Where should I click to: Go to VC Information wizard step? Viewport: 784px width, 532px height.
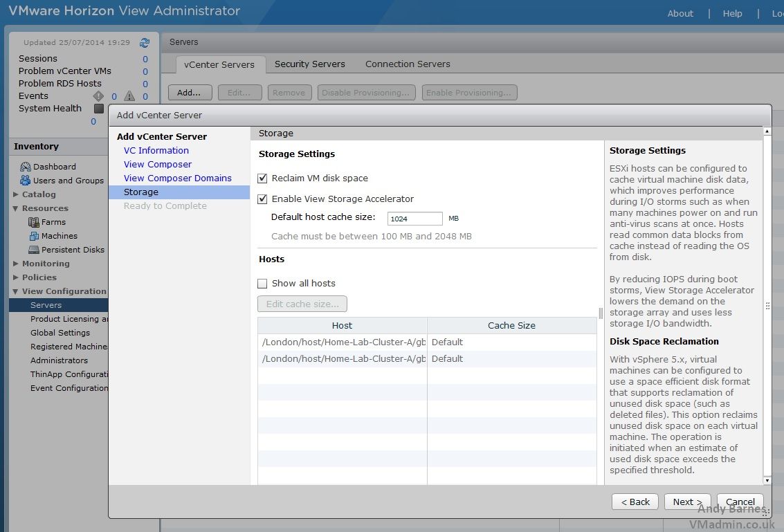pyautogui.click(x=156, y=151)
